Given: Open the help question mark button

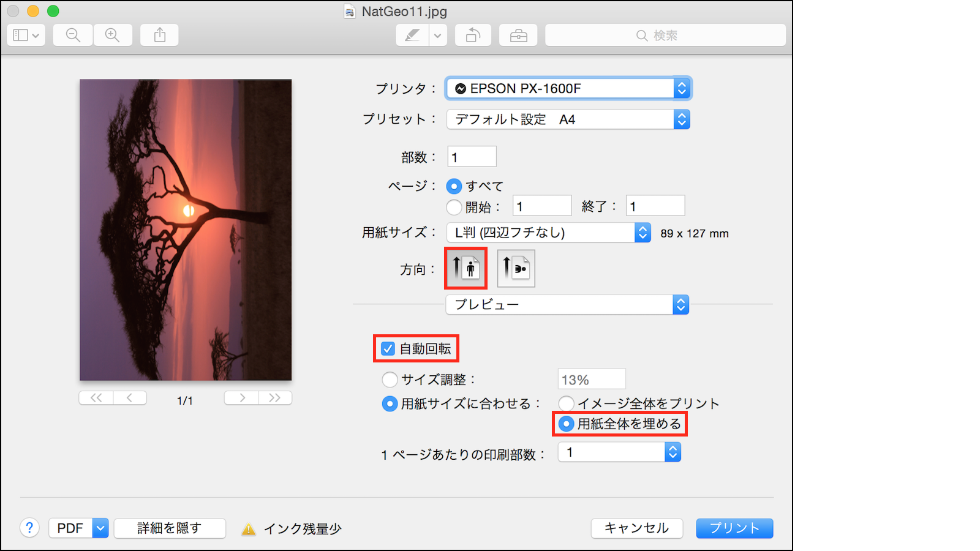Looking at the screenshot, I should [29, 528].
